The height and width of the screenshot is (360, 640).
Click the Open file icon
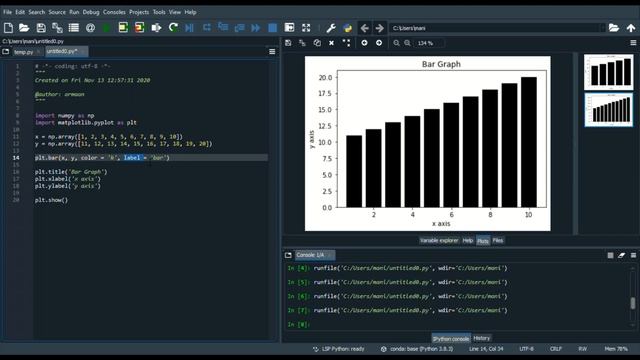click(24, 28)
